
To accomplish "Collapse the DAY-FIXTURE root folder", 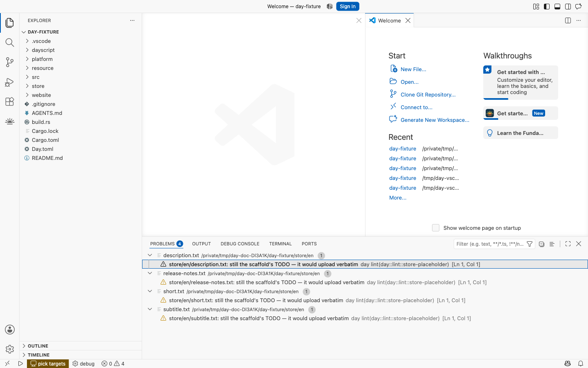I will [x=24, y=32].
